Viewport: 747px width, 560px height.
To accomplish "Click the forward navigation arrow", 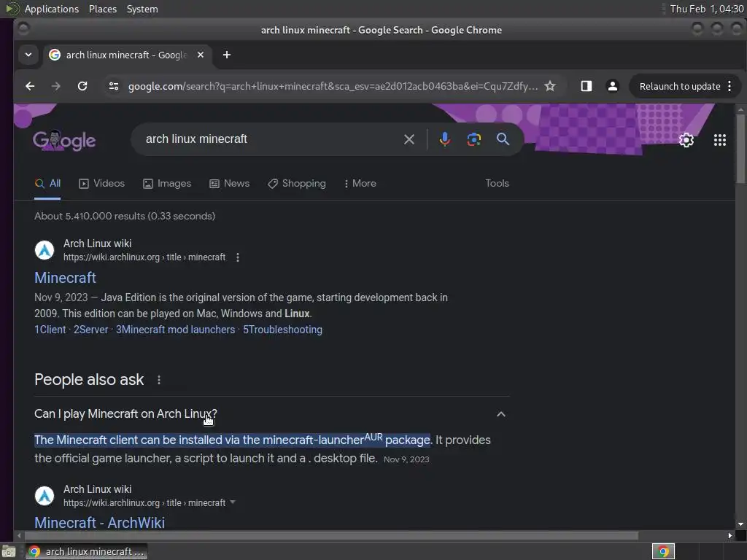I will coord(55,86).
